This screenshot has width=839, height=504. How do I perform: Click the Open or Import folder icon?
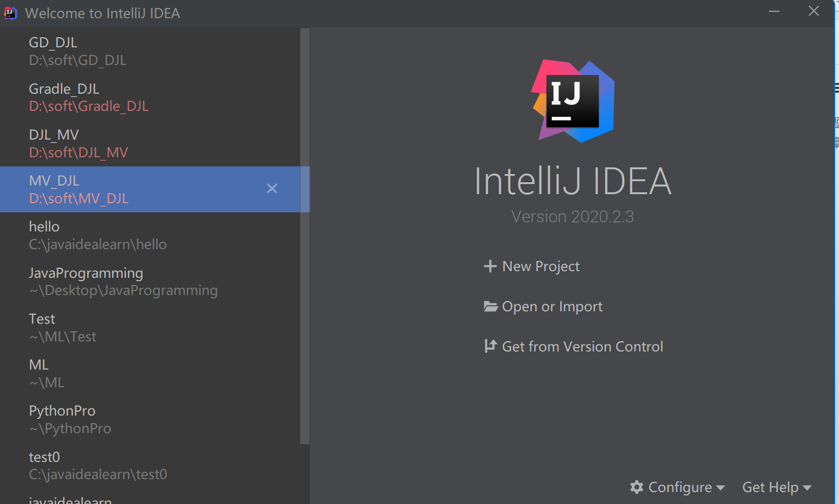point(490,306)
